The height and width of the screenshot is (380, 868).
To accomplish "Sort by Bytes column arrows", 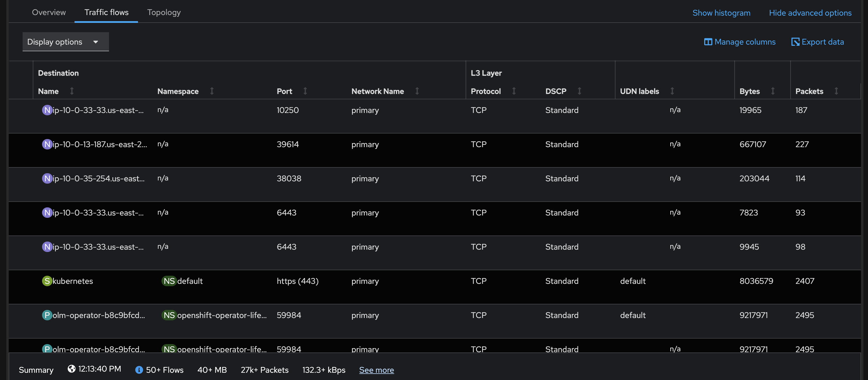I will (x=773, y=91).
